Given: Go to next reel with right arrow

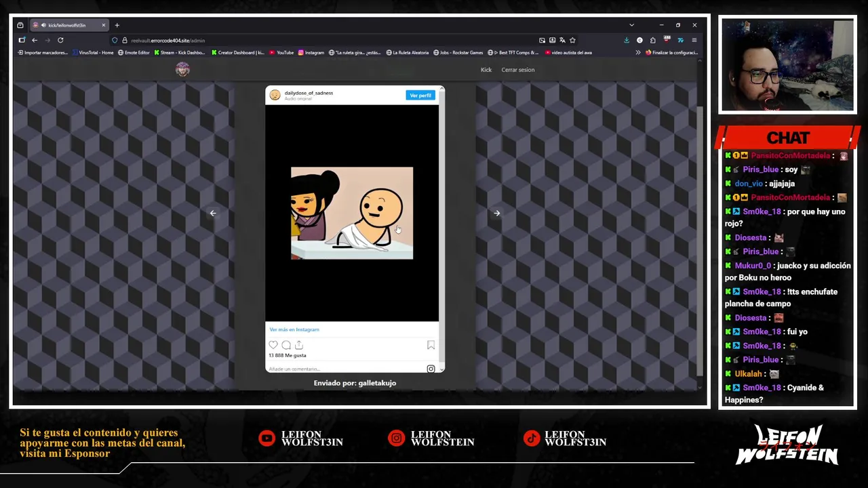Looking at the screenshot, I should [x=497, y=213].
